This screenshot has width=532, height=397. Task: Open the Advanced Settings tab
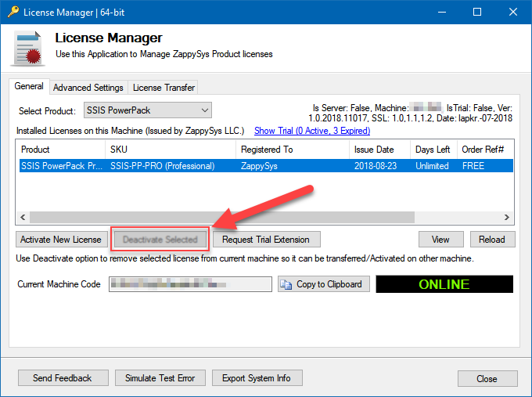coord(88,88)
